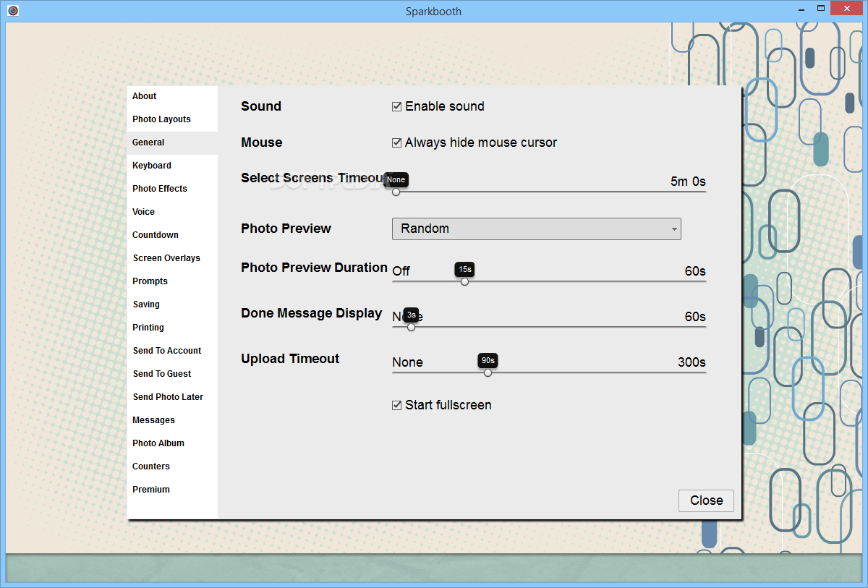Go to Saving settings
The width and height of the screenshot is (868, 588).
(172, 304)
